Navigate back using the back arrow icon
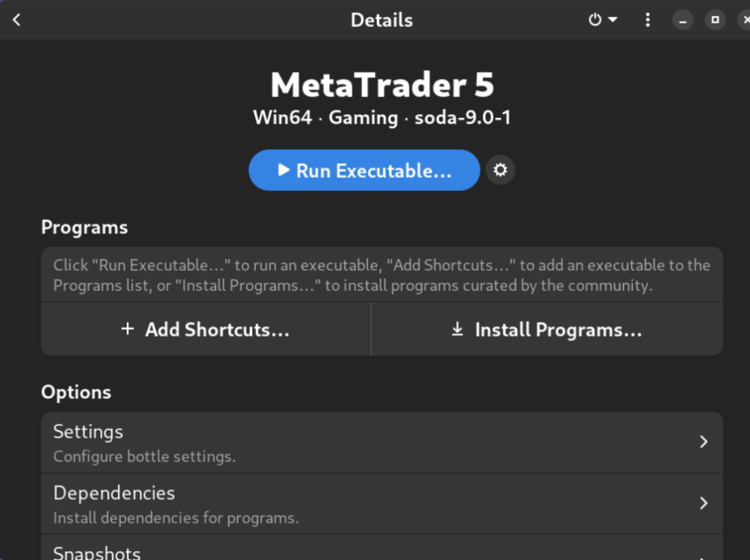 click(15, 20)
